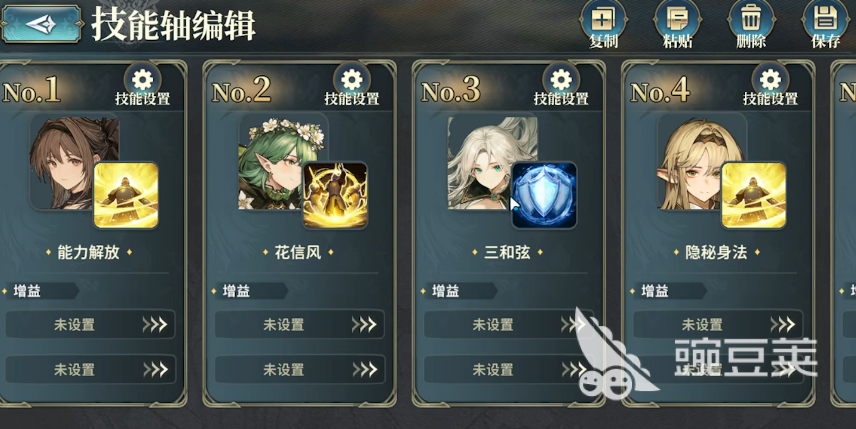Image resolution: width=856 pixels, height=429 pixels.
Task: Expand first 未设置 slot in No.4
Action: (718, 325)
